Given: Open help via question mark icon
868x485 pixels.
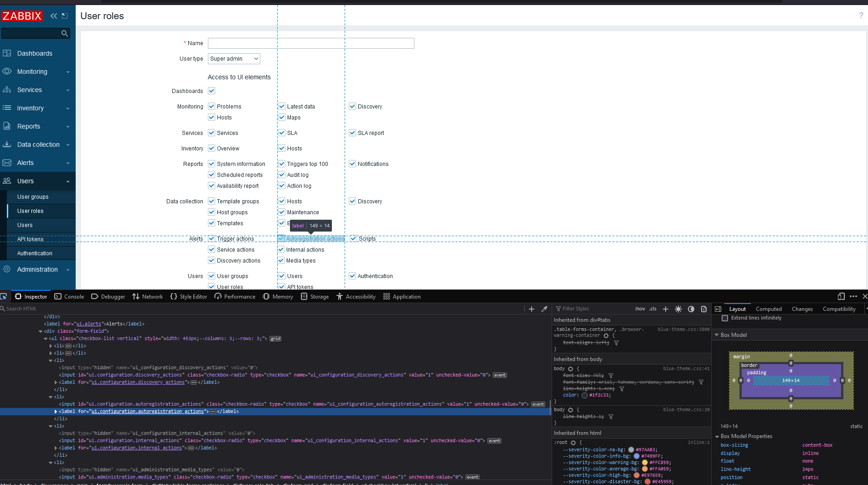Looking at the screenshot, I should click(861, 15).
